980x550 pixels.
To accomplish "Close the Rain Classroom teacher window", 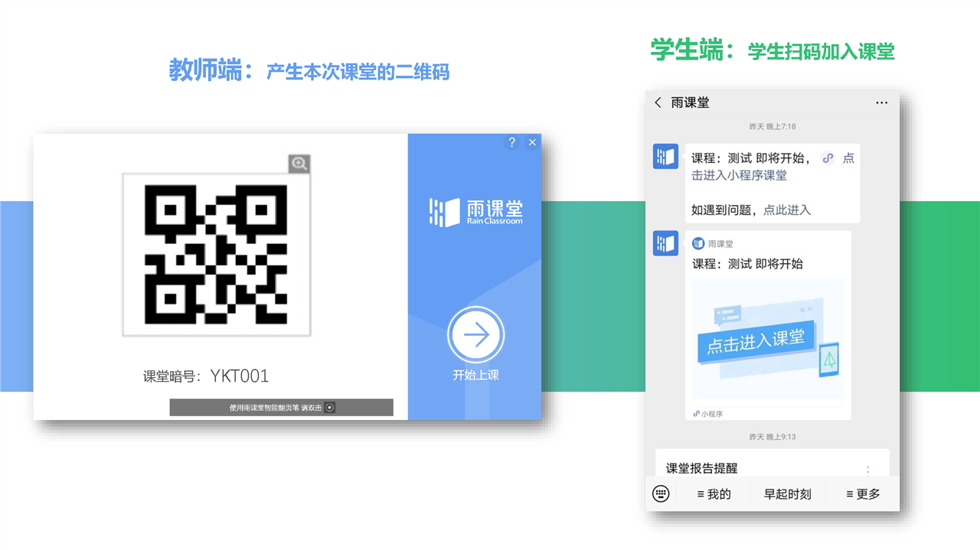I will [532, 142].
